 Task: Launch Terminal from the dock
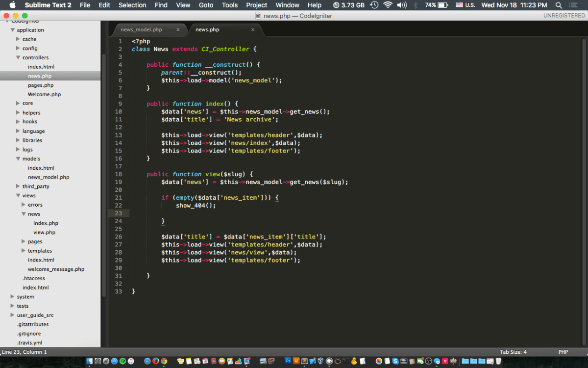point(346,361)
